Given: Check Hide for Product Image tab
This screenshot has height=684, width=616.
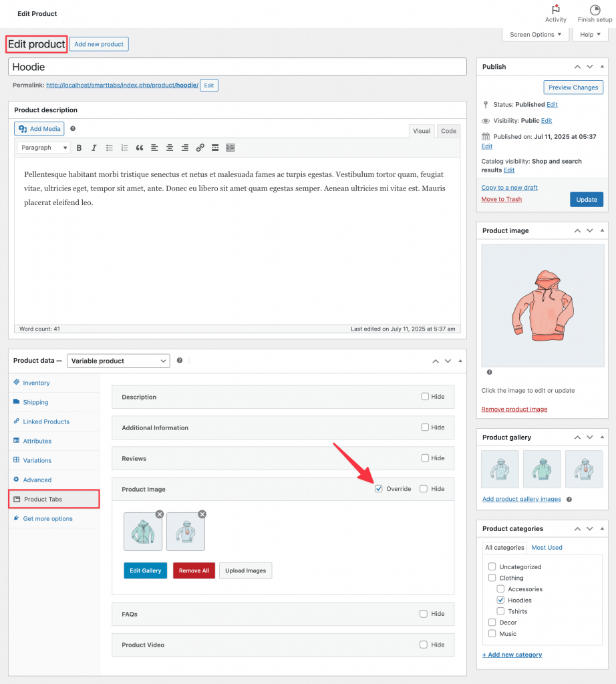Looking at the screenshot, I should [x=424, y=489].
